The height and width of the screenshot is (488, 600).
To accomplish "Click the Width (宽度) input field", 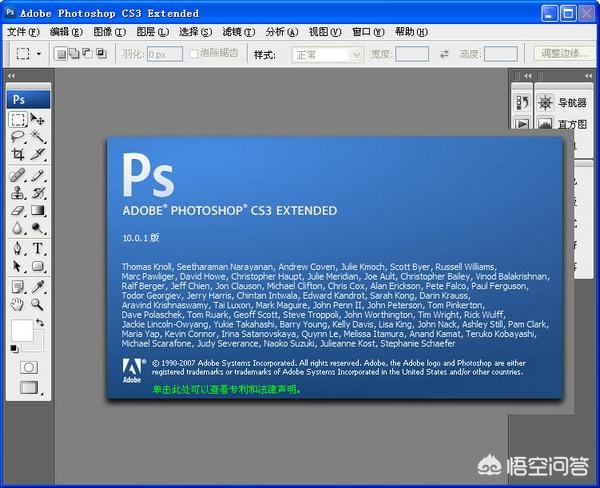I will [x=412, y=54].
